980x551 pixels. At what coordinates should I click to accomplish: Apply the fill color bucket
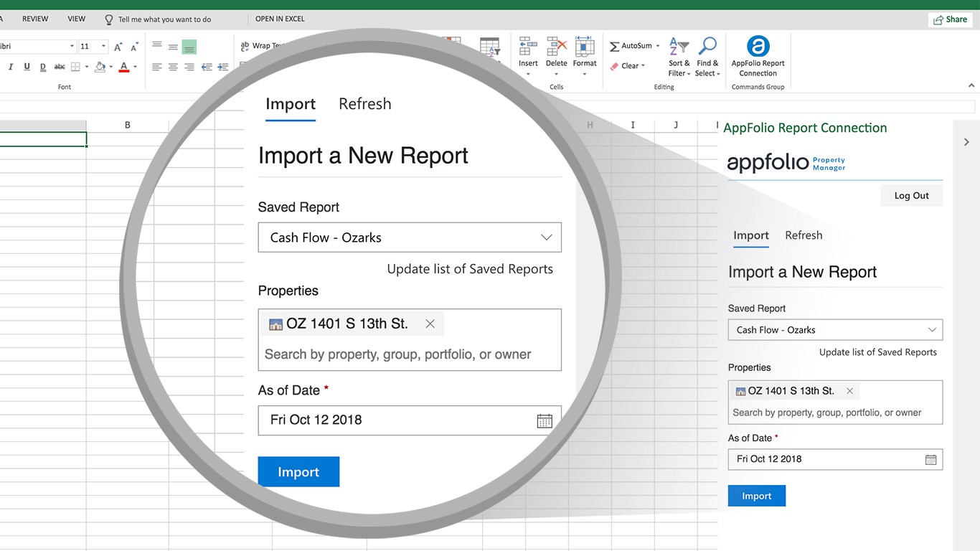100,67
